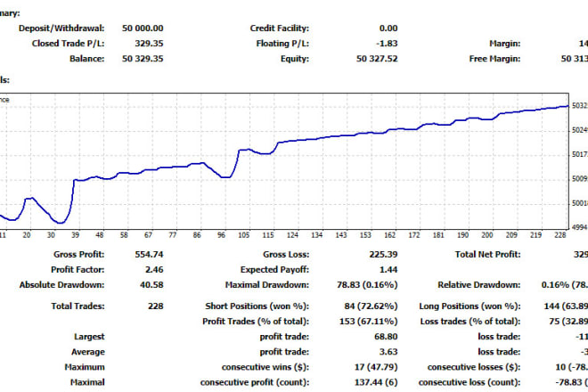Click Short Positions value 84 (72.62%)

371,306
